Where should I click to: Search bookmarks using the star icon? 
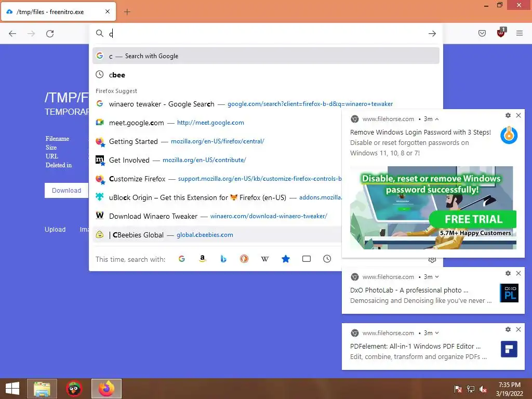pyautogui.click(x=286, y=259)
